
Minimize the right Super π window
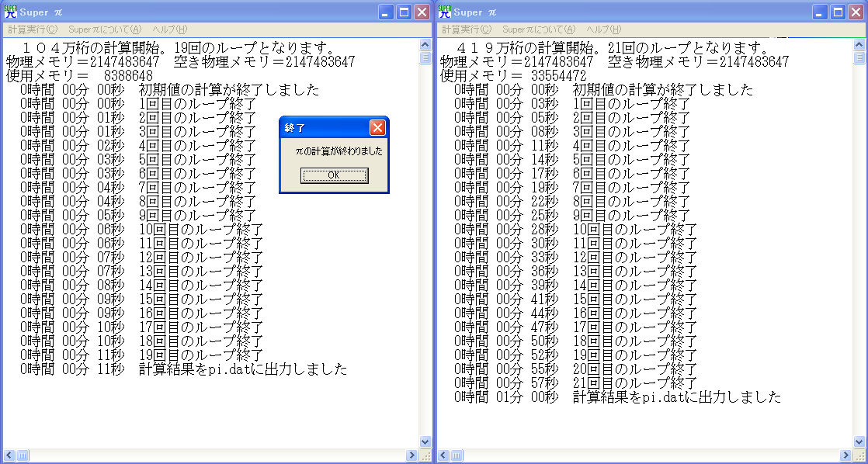[x=821, y=12]
